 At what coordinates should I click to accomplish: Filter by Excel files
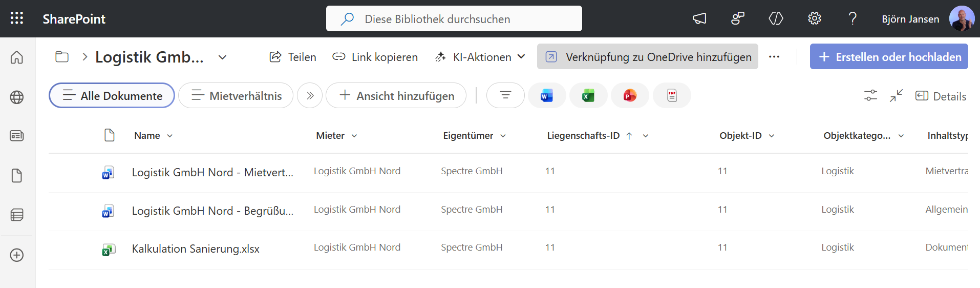588,95
